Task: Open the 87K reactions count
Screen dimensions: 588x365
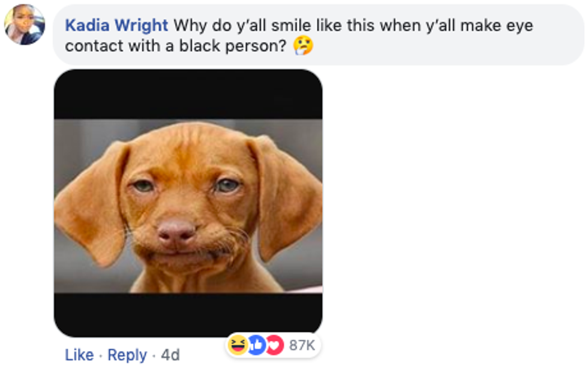Action: pyautogui.click(x=302, y=345)
